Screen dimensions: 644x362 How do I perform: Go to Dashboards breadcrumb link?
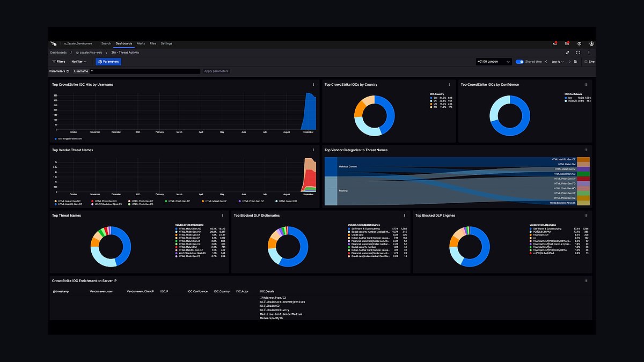click(x=58, y=53)
